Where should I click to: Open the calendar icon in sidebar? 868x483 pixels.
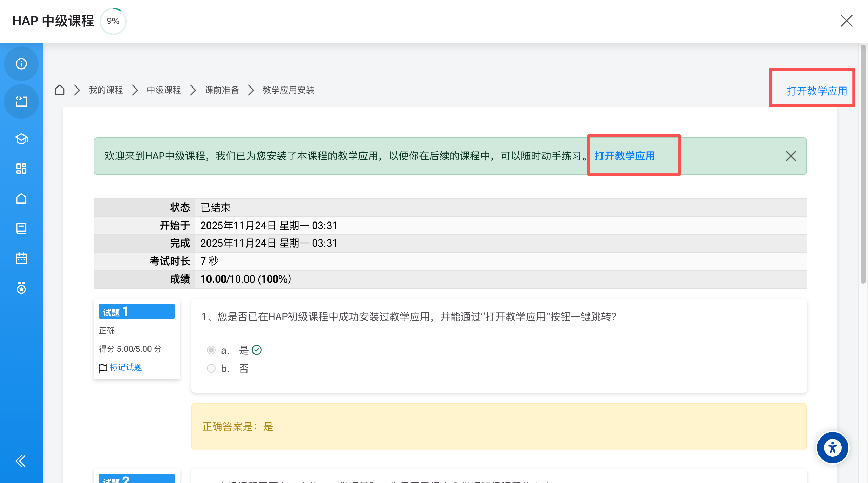(x=21, y=258)
